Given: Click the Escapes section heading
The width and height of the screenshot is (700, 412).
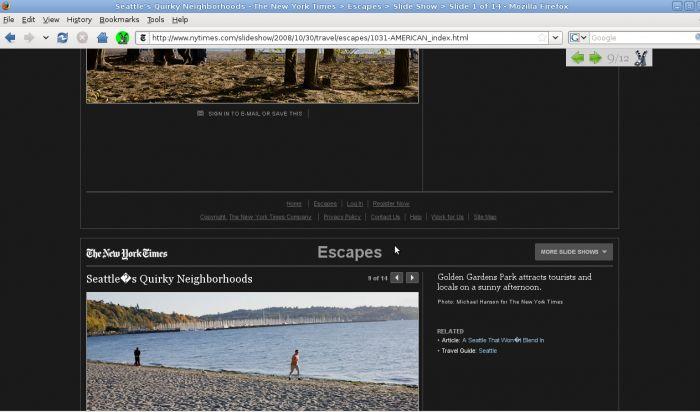Looking at the screenshot, I should pos(350,252).
